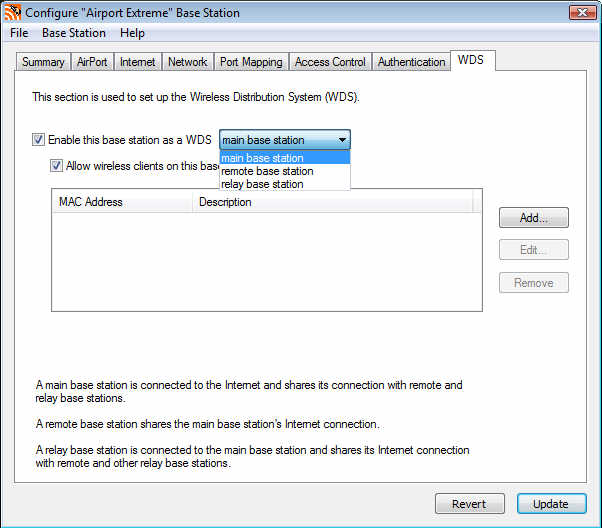Open the Base Station menu
The image size is (602, 528).
tap(74, 33)
